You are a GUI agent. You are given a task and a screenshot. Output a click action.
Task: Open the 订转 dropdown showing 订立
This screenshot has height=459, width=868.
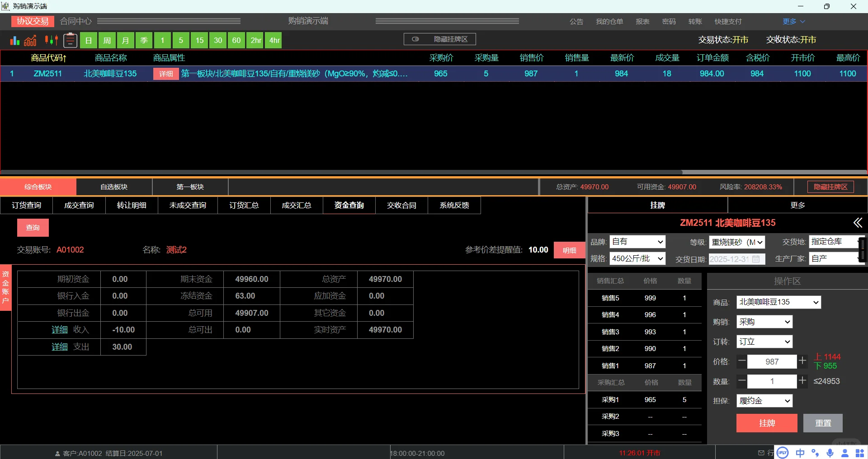coord(764,342)
